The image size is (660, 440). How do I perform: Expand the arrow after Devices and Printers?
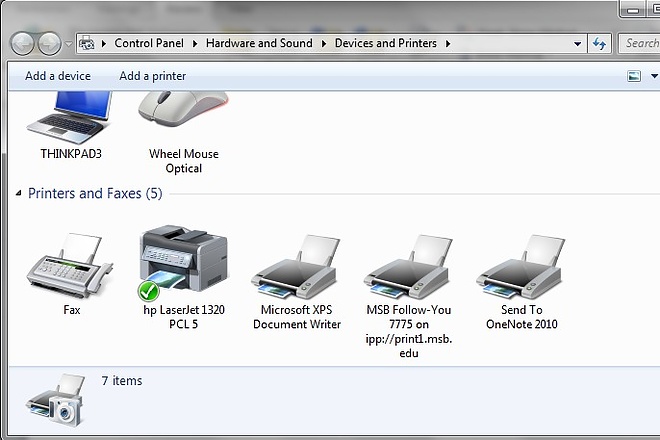pos(448,43)
